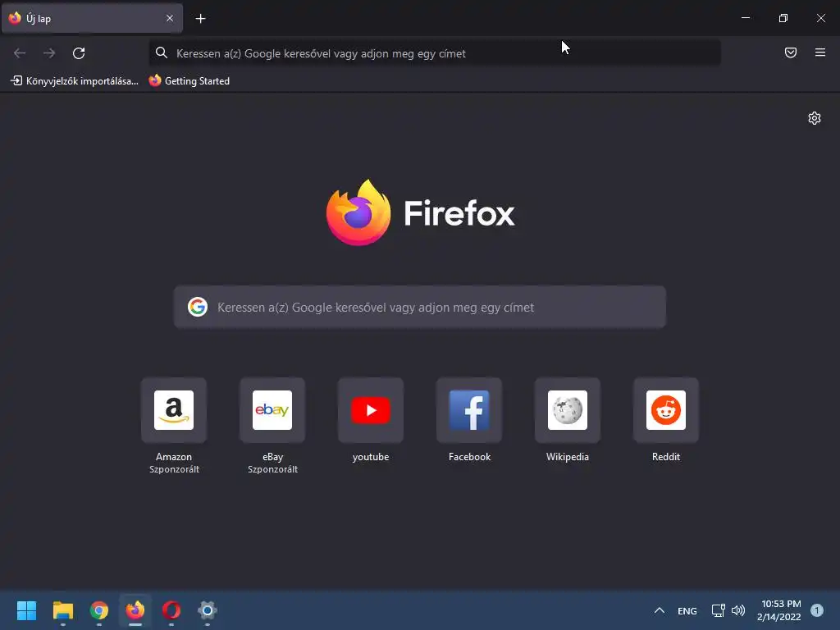This screenshot has height=630, width=840.
Task: Select the Új lap tab
Action: (x=92, y=18)
